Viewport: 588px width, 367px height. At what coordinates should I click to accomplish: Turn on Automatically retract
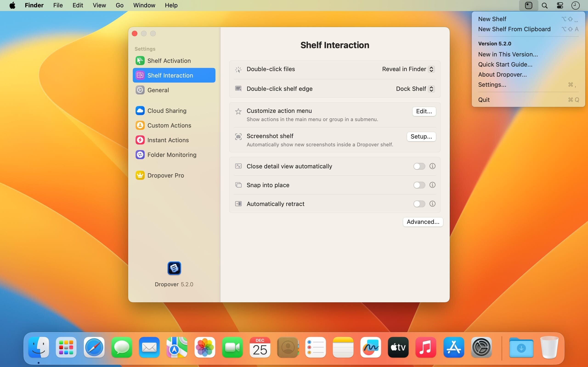419,204
